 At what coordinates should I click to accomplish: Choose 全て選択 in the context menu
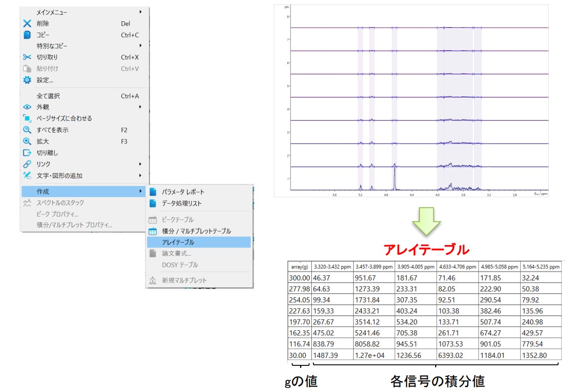pyautogui.click(x=48, y=96)
